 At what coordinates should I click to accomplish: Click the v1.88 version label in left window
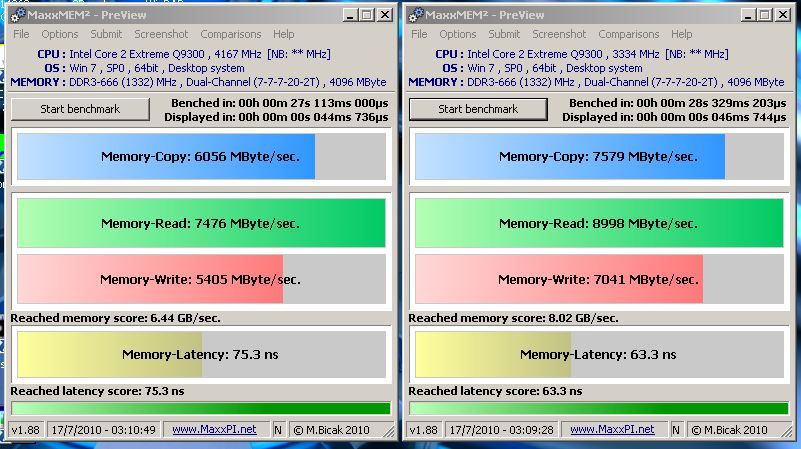click(26, 430)
